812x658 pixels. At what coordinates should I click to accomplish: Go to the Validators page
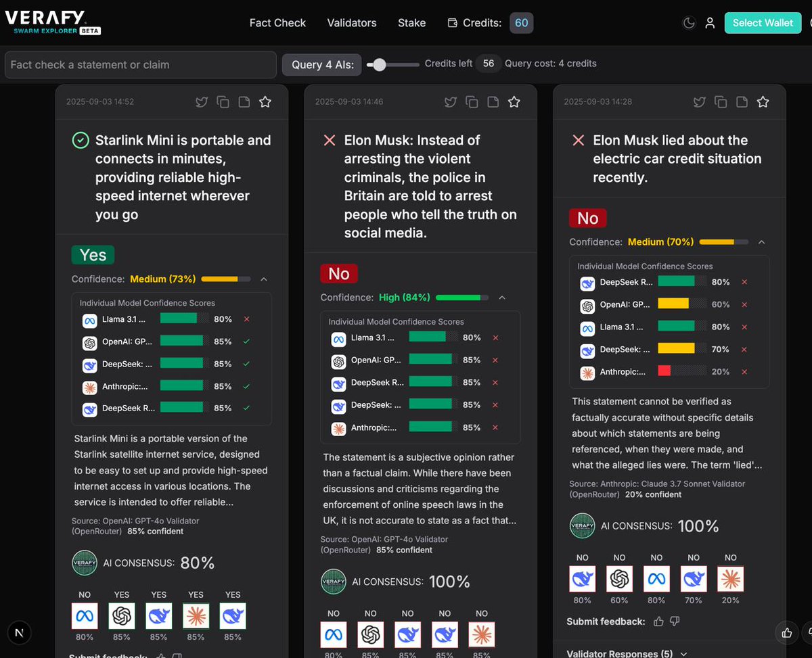pos(352,22)
